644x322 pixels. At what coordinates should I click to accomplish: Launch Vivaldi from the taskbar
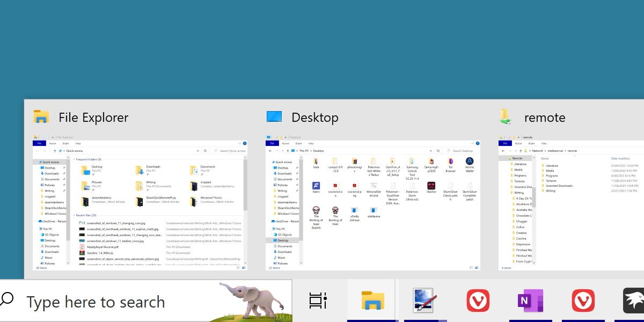pos(478,301)
